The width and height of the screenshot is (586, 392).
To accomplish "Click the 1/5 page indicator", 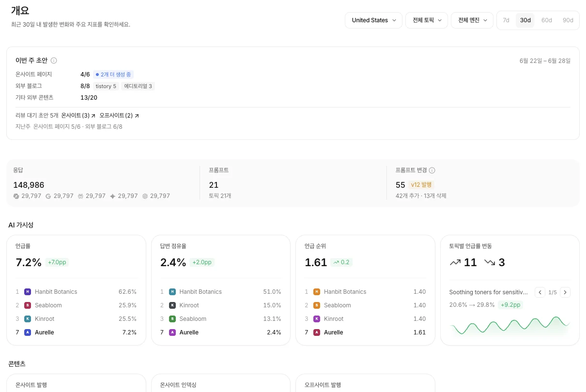I will (x=553, y=292).
